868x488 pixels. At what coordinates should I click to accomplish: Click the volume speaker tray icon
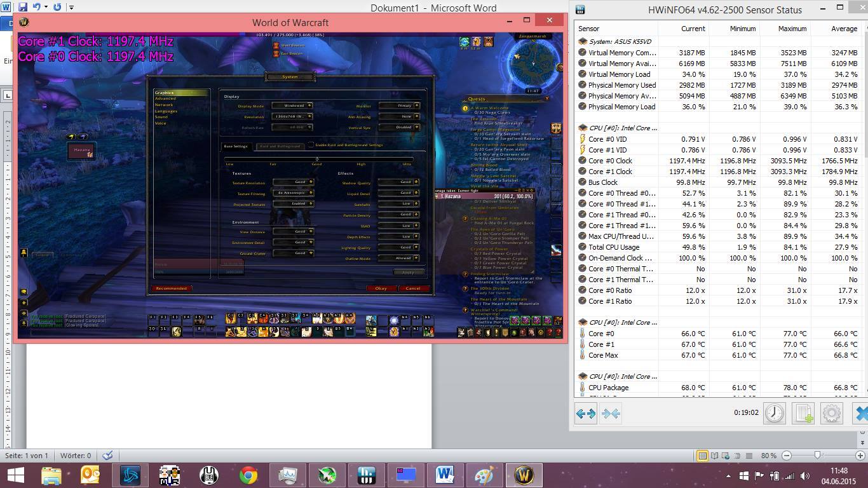click(x=805, y=476)
